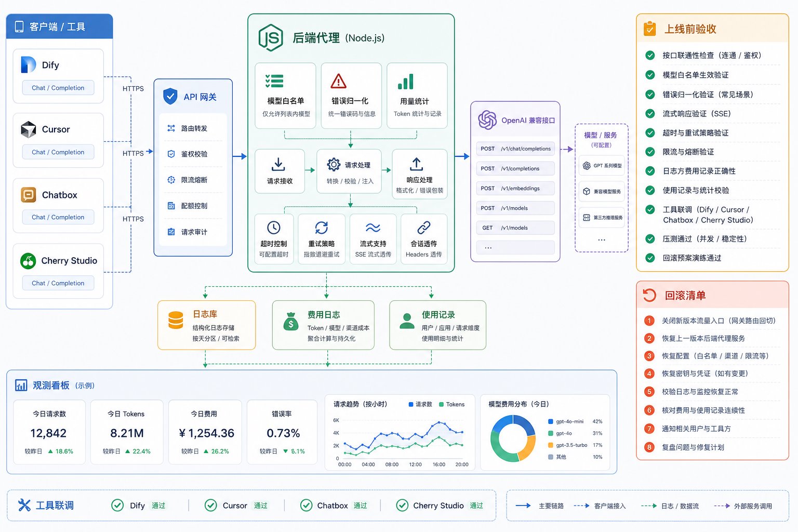Click the 错误归一化 warning triangle icon
Viewport: 798px width, 532px height.
point(338,81)
